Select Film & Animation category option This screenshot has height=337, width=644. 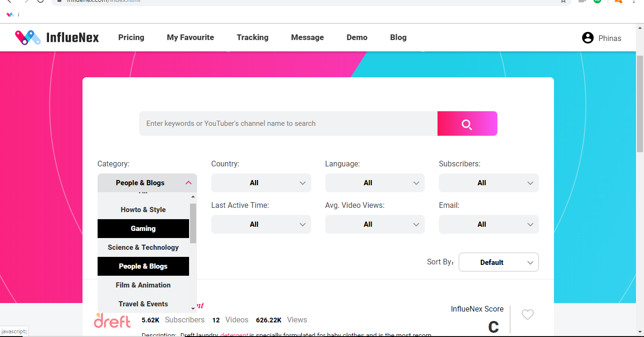coord(143,285)
